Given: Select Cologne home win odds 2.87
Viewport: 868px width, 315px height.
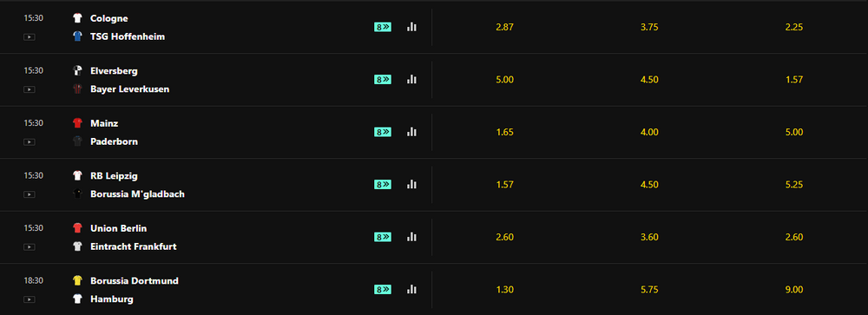Looking at the screenshot, I should click(505, 27).
